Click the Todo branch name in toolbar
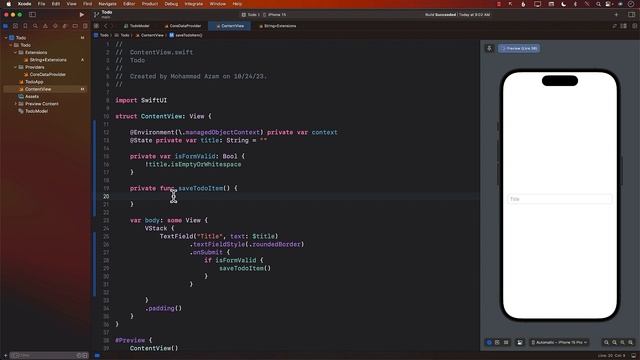The image size is (640, 360). click(107, 12)
